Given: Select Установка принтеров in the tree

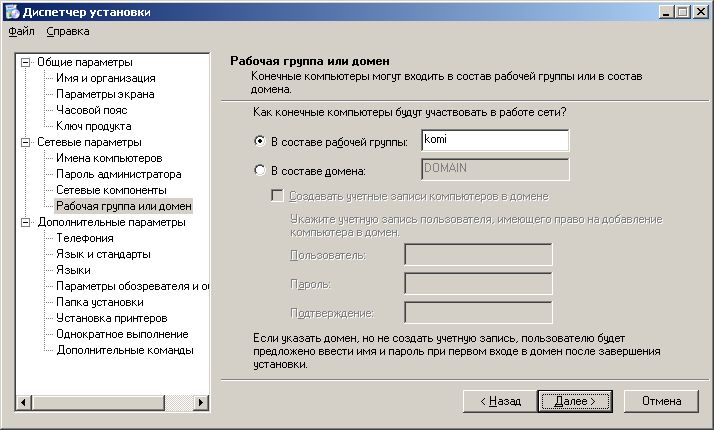Looking at the screenshot, I should click(x=110, y=318).
